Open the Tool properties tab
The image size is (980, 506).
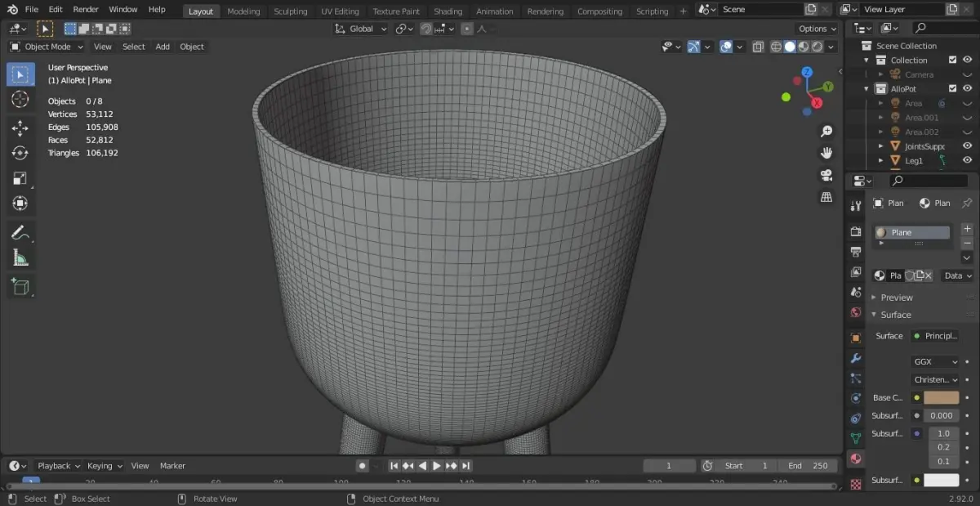pyautogui.click(x=856, y=205)
